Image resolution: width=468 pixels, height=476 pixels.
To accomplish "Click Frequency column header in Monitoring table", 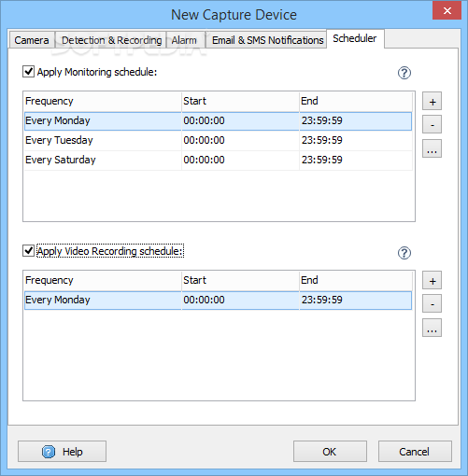I will point(103,102).
